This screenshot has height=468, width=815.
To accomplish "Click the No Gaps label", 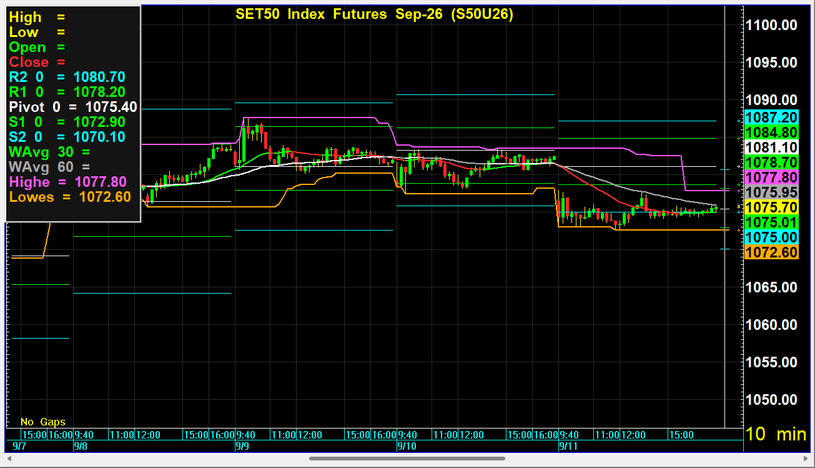I will [43, 422].
